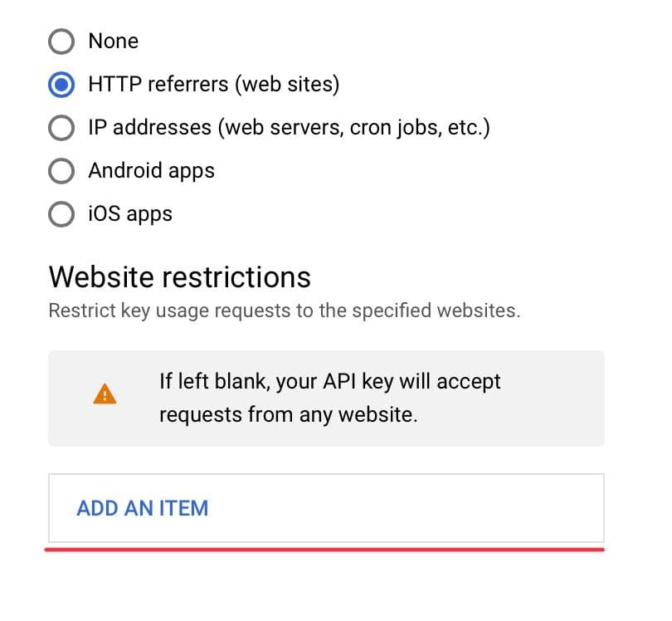Image resolution: width=672 pixels, height=621 pixels.
Task: Select the Android apps radio button
Action: 61,171
